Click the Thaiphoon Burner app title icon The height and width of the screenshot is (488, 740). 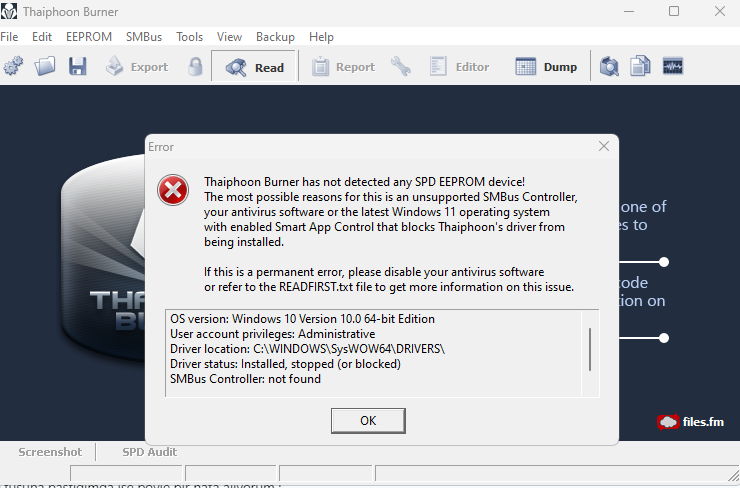pos(9,11)
